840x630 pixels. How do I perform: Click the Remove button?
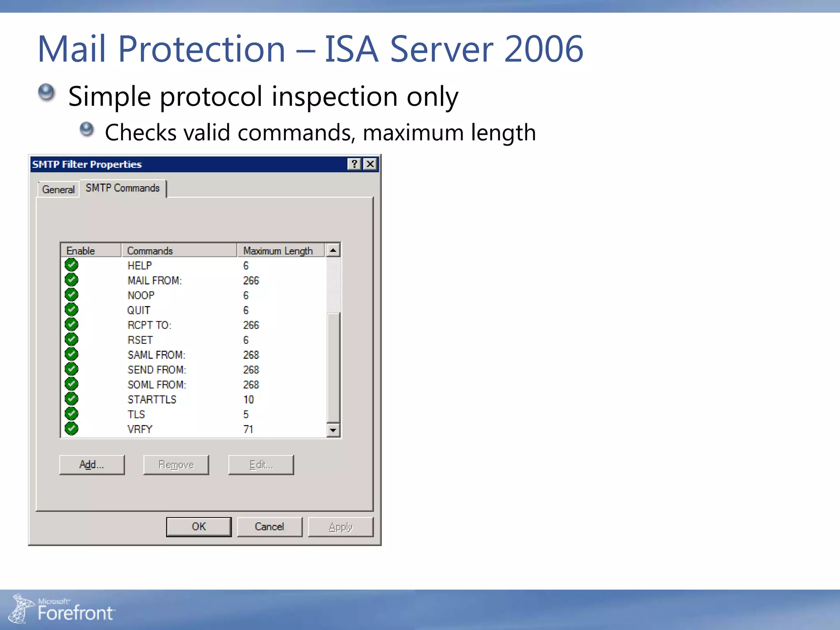176,465
